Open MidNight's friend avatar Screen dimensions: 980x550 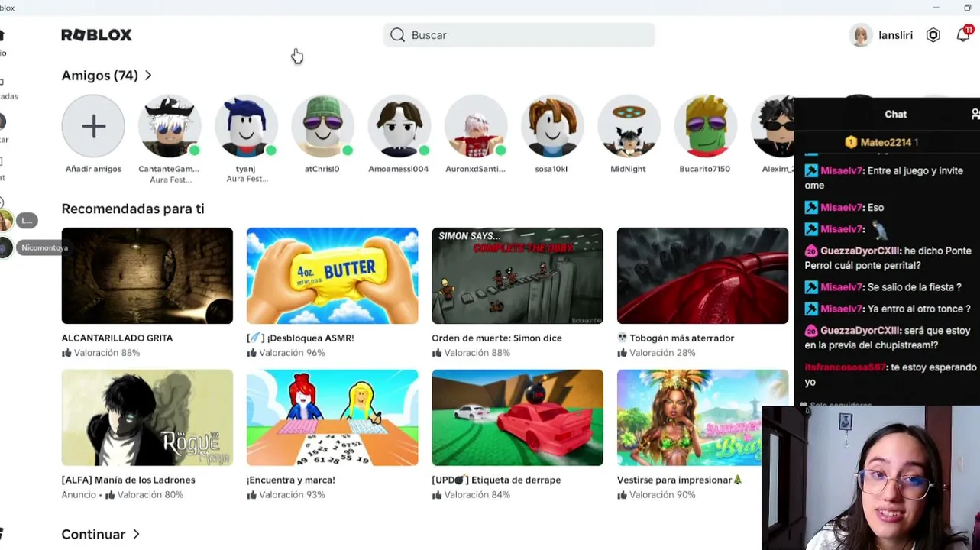628,126
